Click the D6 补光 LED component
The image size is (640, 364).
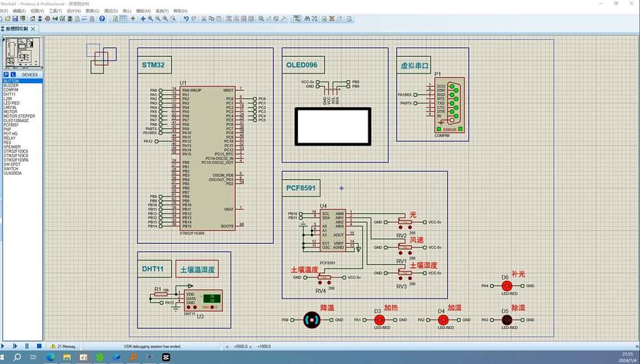click(x=507, y=286)
